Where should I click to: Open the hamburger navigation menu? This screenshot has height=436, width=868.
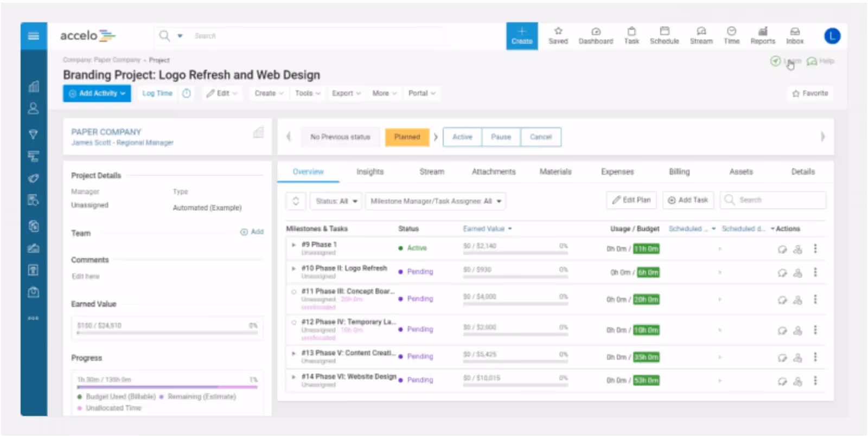[x=34, y=36]
